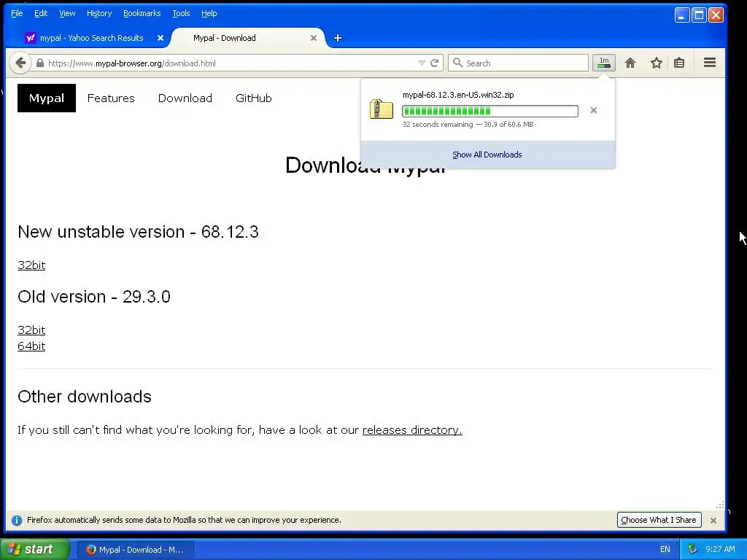Screen dimensions: 747x560
Task: Open the URL history dropdown arrow
Action: (422, 63)
